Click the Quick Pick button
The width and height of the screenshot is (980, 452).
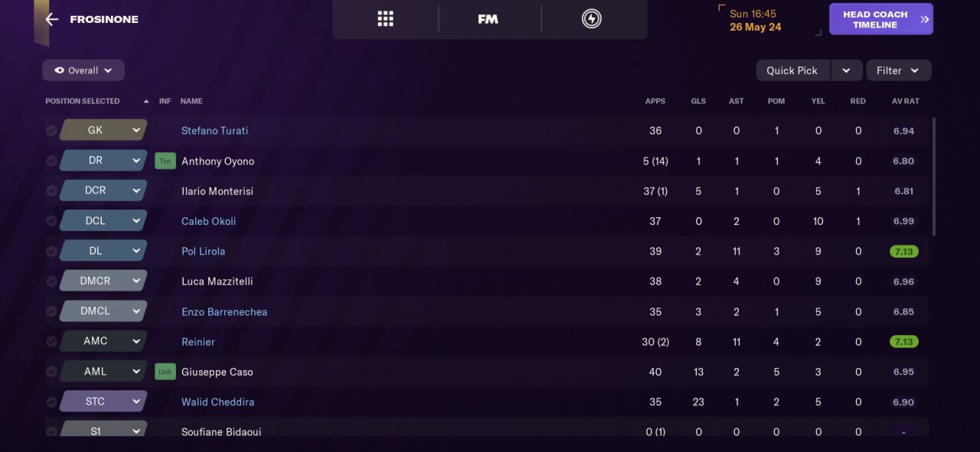click(792, 70)
